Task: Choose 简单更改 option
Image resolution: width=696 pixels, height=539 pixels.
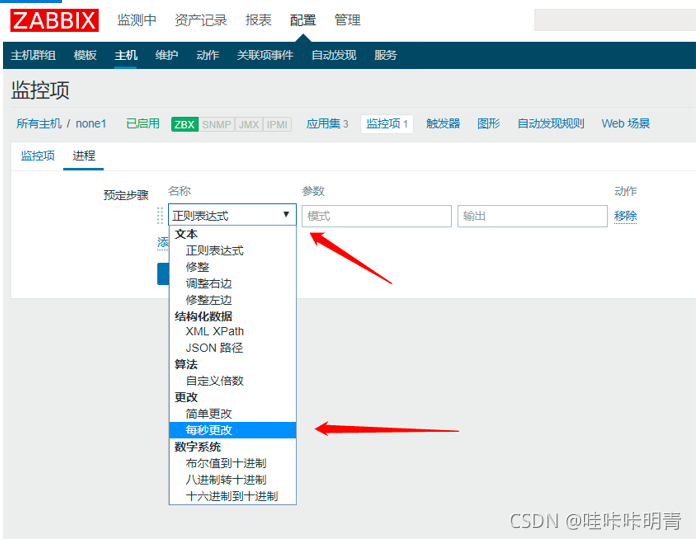Action: (233, 413)
